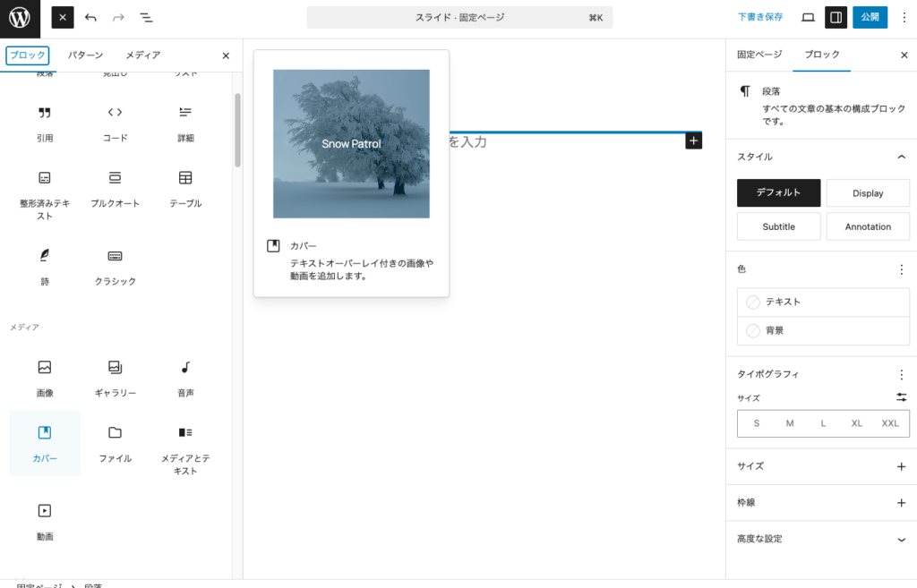This screenshot has width=917, height=588.
Task: Open the 固定ページ settings tab
Action: [760, 55]
